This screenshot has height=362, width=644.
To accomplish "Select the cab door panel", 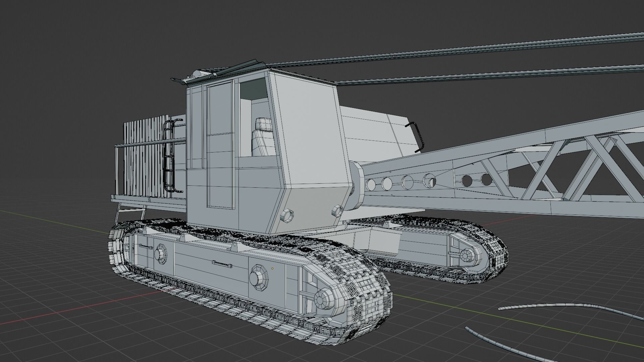I will pyautogui.click(x=220, y=145).
